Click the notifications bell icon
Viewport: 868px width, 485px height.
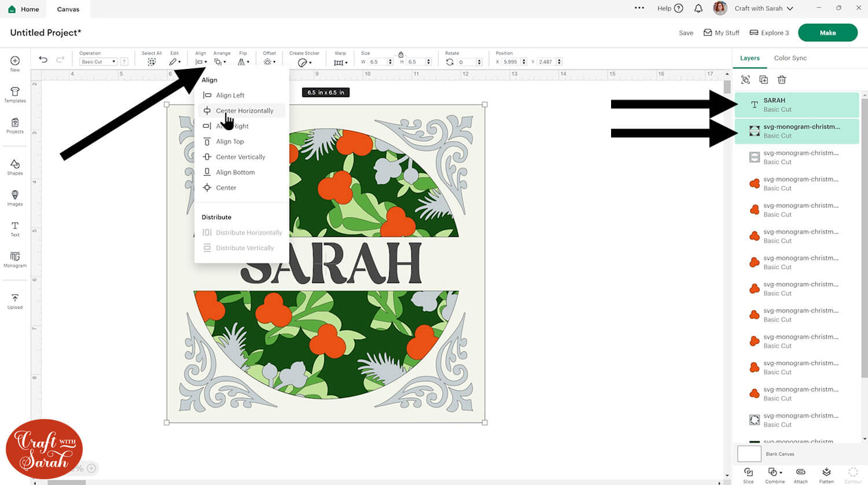[698, 9]
